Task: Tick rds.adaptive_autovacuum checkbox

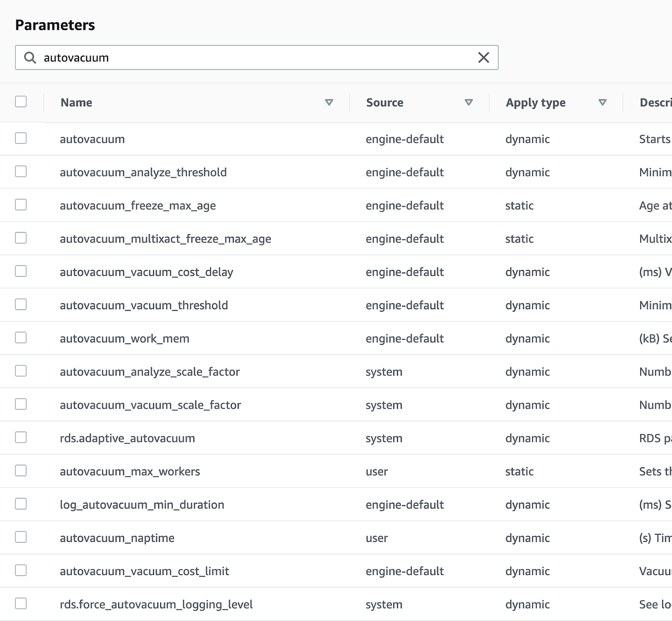Action: click(21, 437)
